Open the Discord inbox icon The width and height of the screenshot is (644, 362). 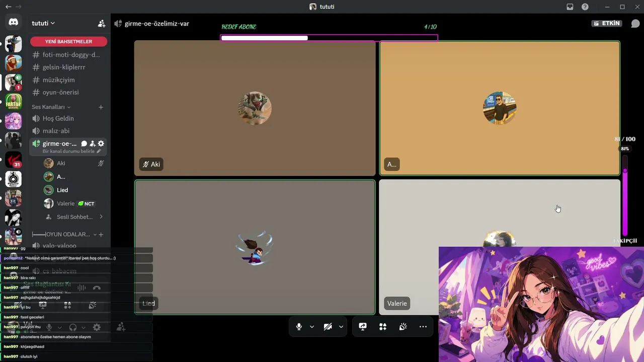570,7
